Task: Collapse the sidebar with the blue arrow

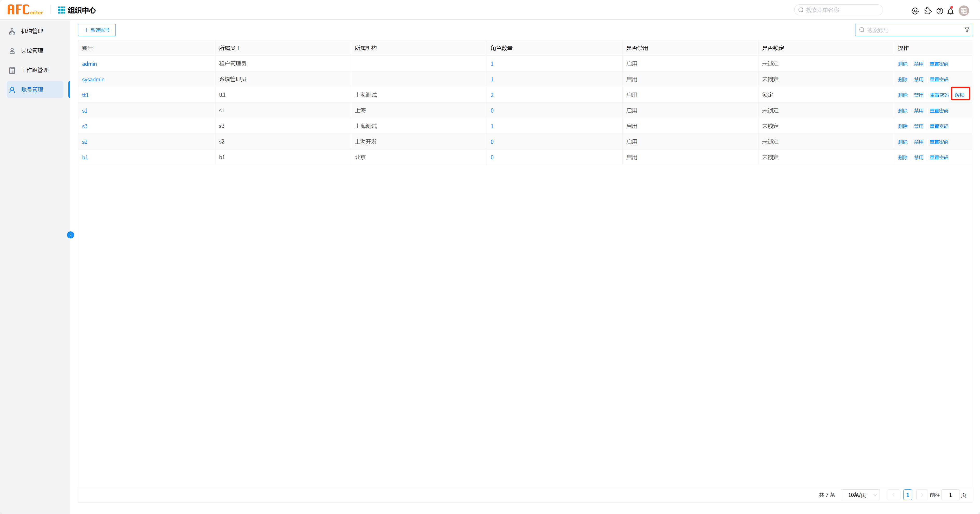Action: pyautogui.click(x=70, y=235)
